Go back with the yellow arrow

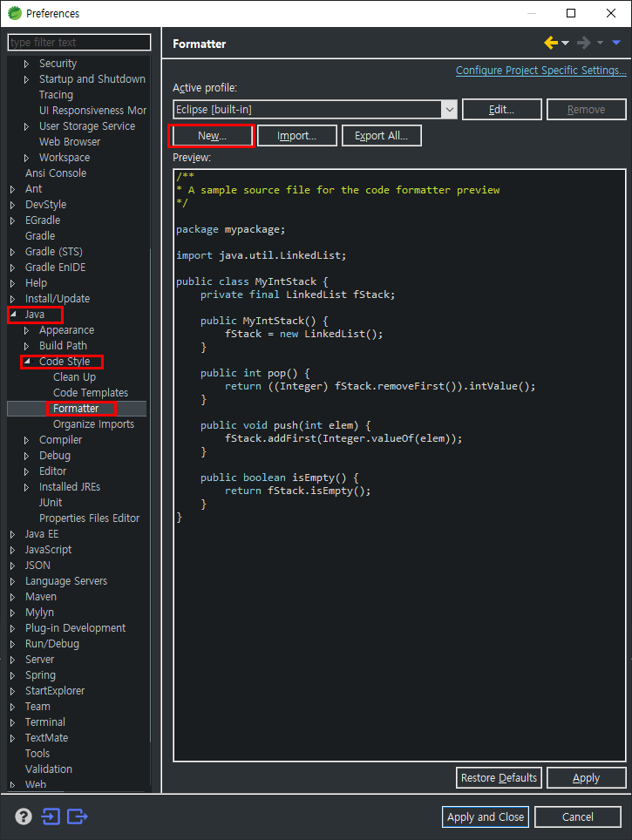[x=551, y=43]
